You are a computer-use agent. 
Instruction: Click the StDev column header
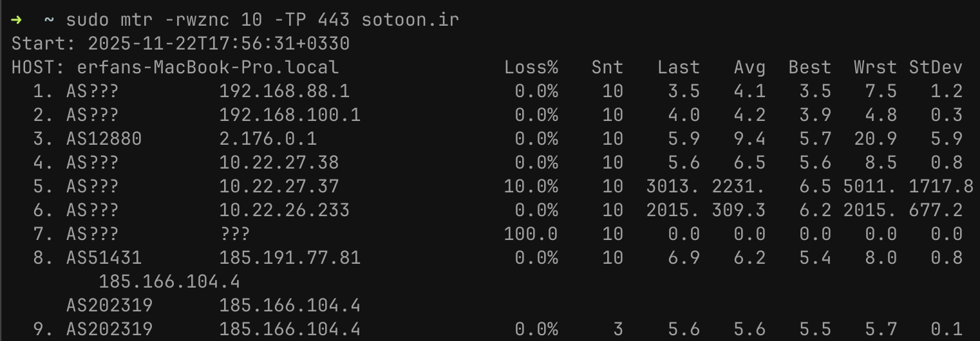coord(936,68)
